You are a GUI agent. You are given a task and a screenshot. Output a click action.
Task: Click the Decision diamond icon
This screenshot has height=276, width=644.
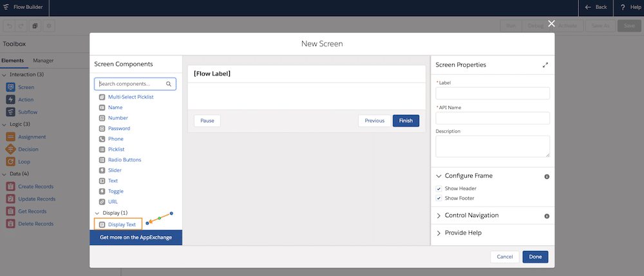pyautogui.click(x=11, y=150)
